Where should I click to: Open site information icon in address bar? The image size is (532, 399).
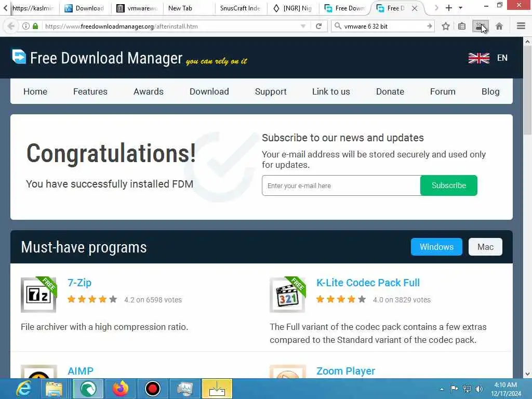[x=25, y=26]
